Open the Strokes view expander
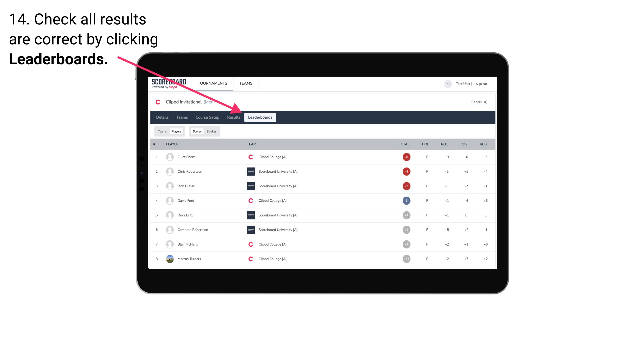This screenshot has width=644, height=346. click(x=212, y=131)
